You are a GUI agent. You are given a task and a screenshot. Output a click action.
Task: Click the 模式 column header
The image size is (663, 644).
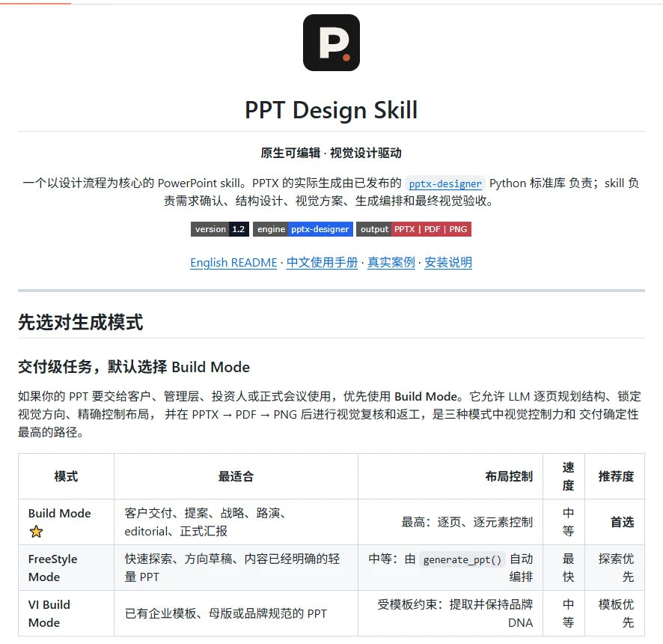tap(66, 476)
